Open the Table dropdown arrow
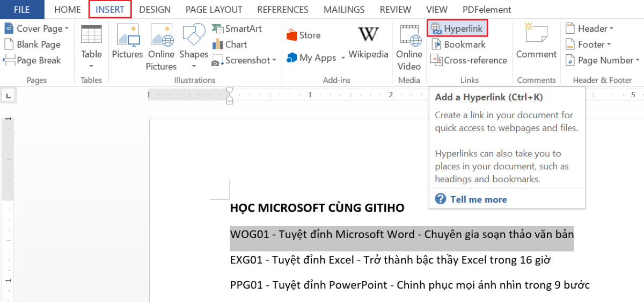Viewport: 644px width, 302px height. (x=91, y=66)
